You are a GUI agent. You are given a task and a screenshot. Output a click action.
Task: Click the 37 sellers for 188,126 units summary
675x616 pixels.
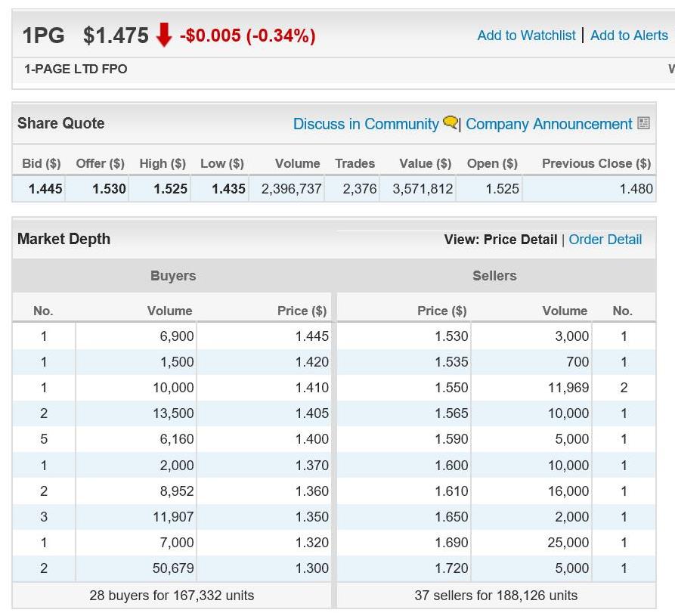tap(496, 596)
